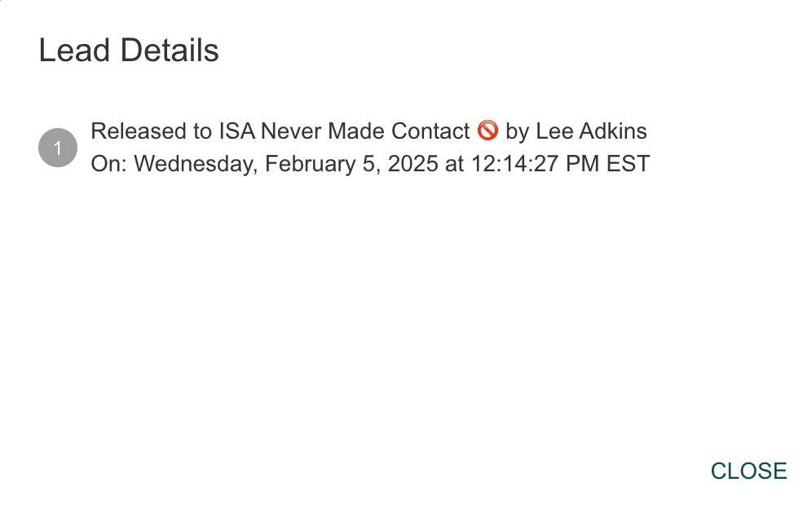Click the word Wednesday in the date line

(196, 165)
